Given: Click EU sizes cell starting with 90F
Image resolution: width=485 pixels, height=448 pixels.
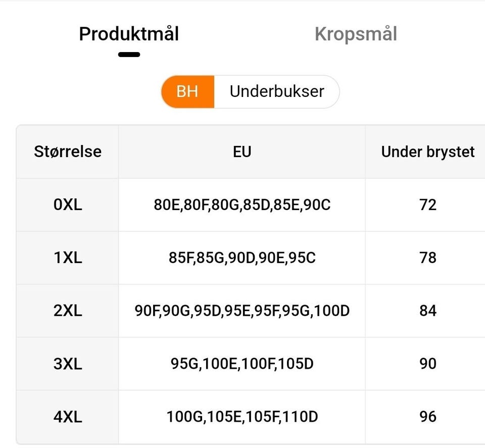Looking at the screenshot, I should pyautogui.click(x=242, y=311).
